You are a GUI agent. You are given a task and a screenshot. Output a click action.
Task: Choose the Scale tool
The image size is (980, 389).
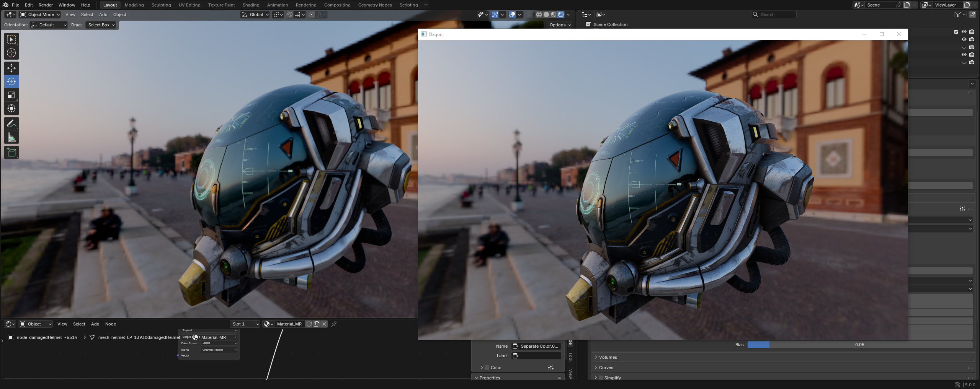11,95
